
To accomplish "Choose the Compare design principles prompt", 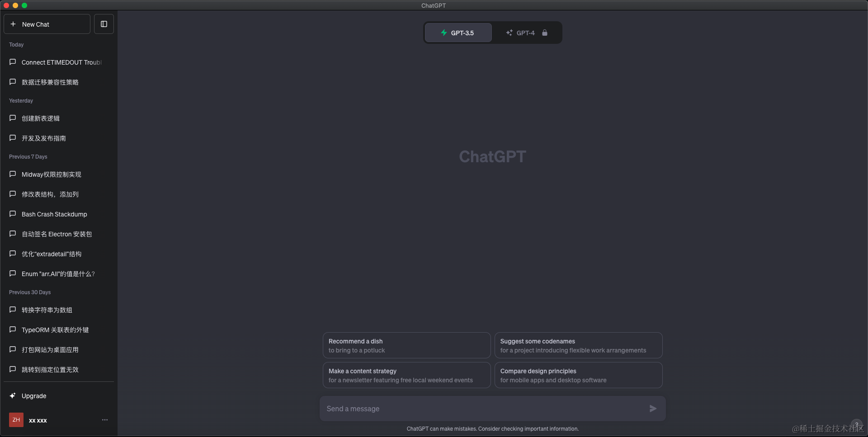I will (x=578, y=375).
